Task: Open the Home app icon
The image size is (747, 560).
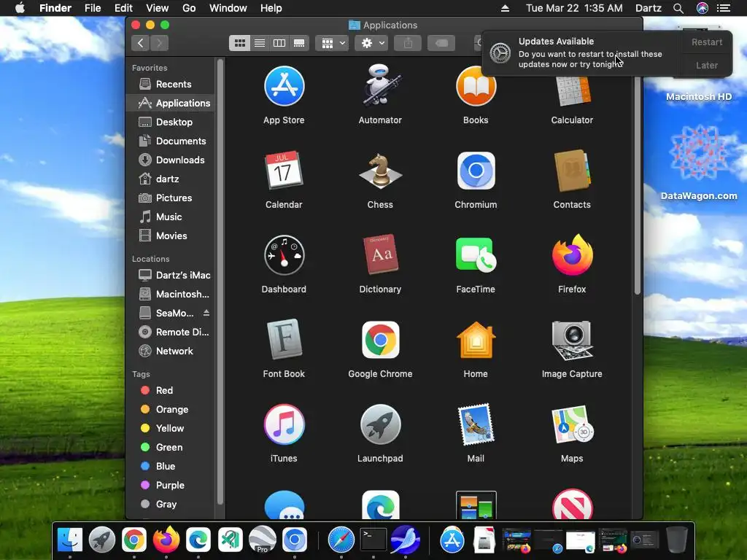Action: click(x=476, y=340)
